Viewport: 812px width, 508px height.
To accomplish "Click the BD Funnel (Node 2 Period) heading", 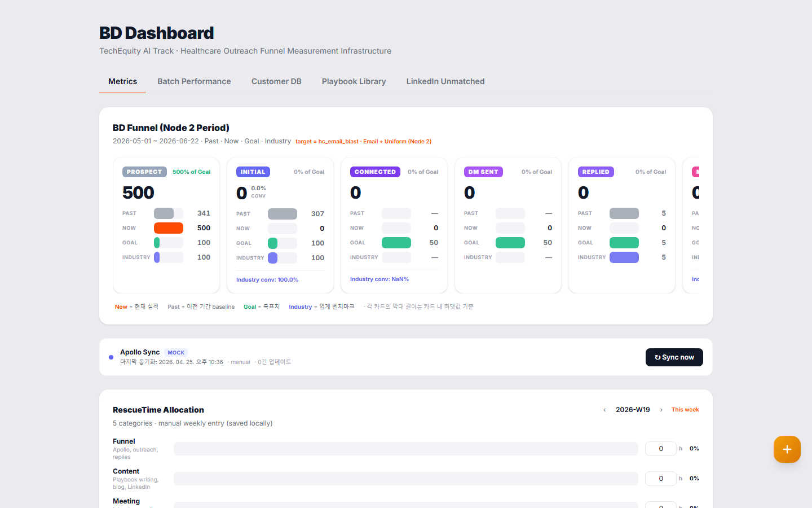I will click(171, 128).
